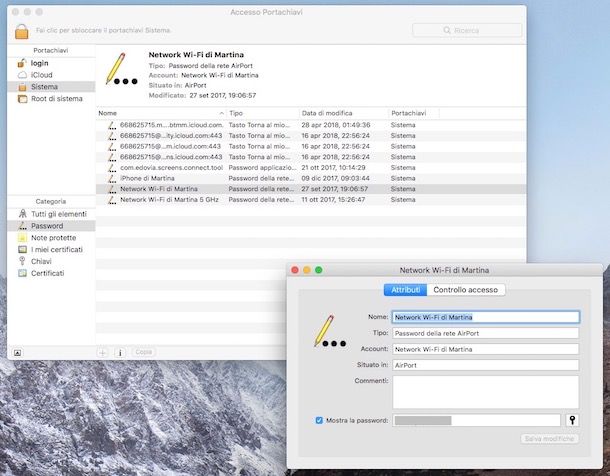
Task: Click the password display field
Action: 476,420
